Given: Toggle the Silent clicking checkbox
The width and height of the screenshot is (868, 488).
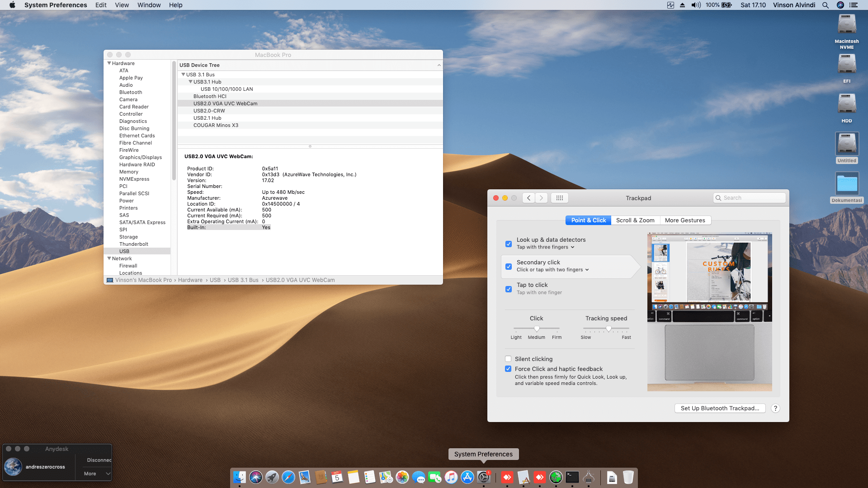Looking at the screenshot, I should click(508, 359).
